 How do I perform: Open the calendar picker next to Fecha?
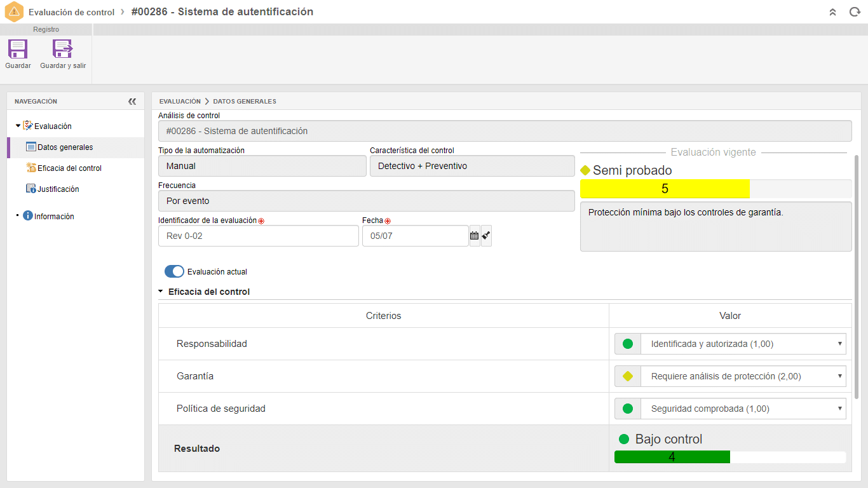[474, 236]
